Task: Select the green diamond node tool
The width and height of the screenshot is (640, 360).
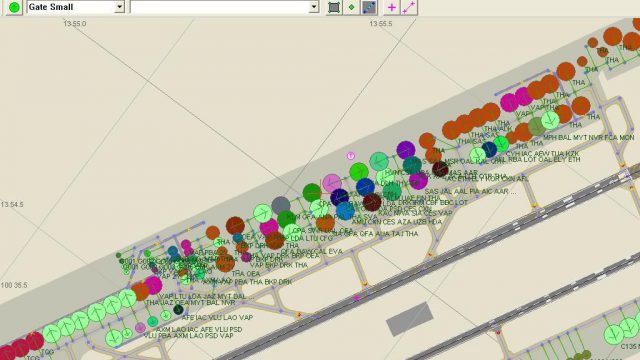Action: [351, 7]
